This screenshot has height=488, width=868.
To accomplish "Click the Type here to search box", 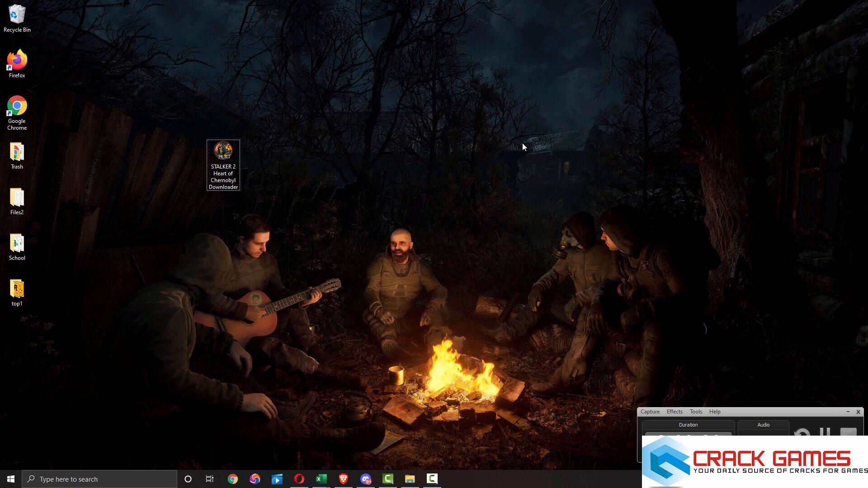I will coord(99,479).
